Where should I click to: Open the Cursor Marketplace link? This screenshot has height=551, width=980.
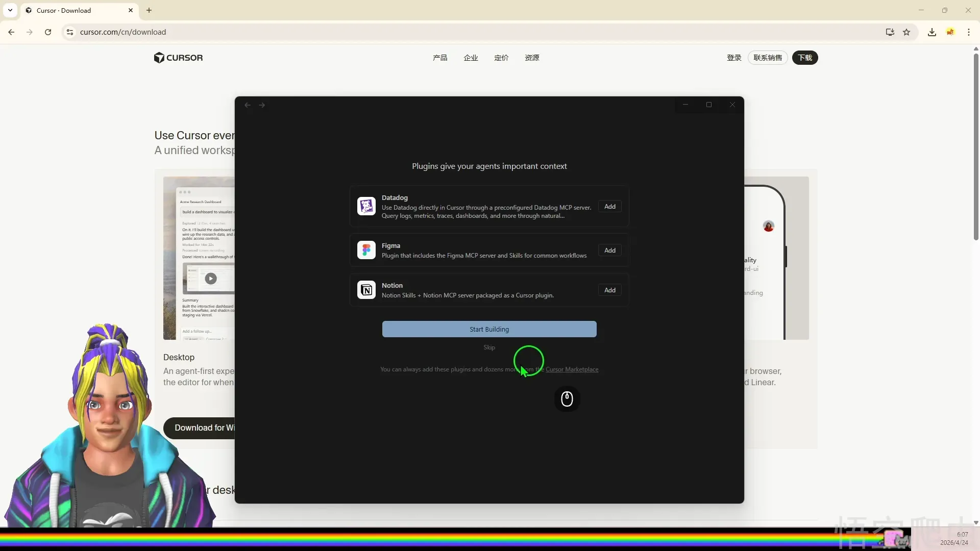coord(572,369)
